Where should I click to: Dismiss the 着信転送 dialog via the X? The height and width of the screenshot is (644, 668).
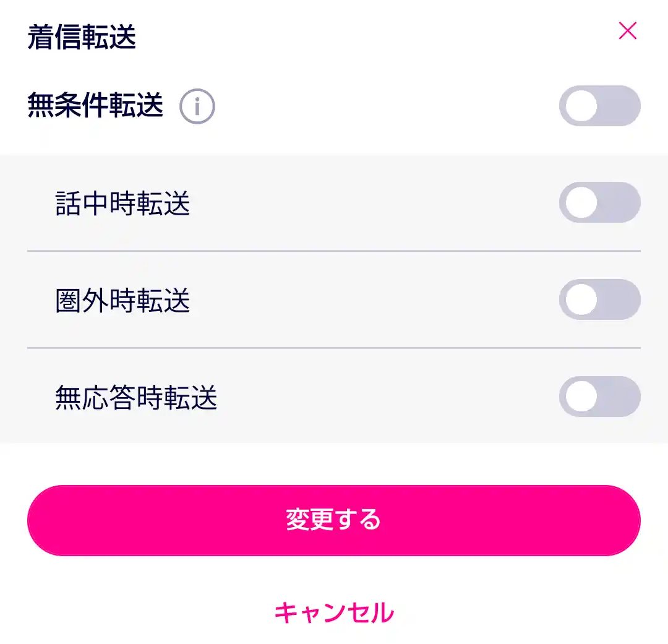click(628, 32)
